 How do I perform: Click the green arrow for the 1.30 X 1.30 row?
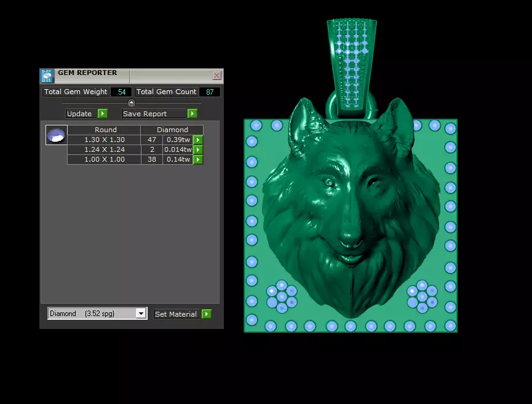(x=198, y=140)
